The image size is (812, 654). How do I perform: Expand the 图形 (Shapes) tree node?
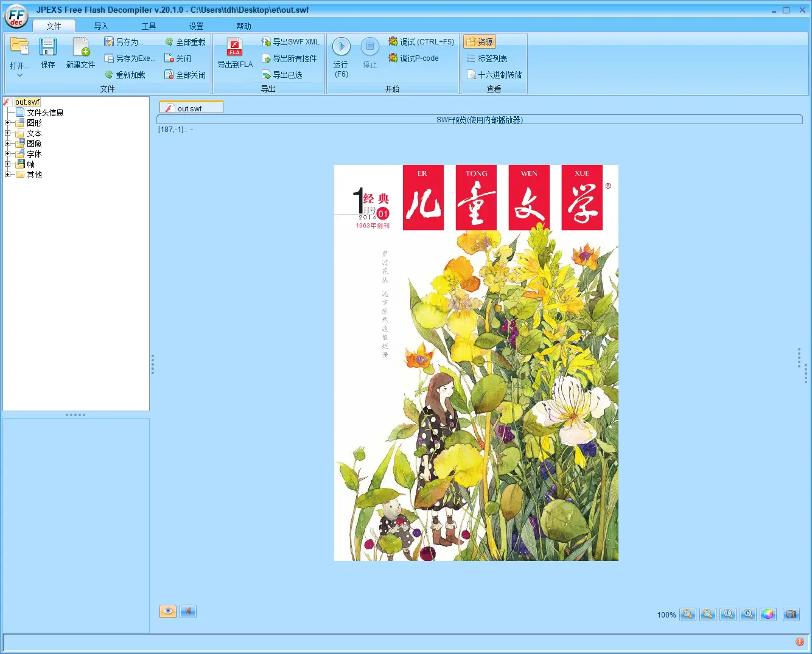(8, 123)
